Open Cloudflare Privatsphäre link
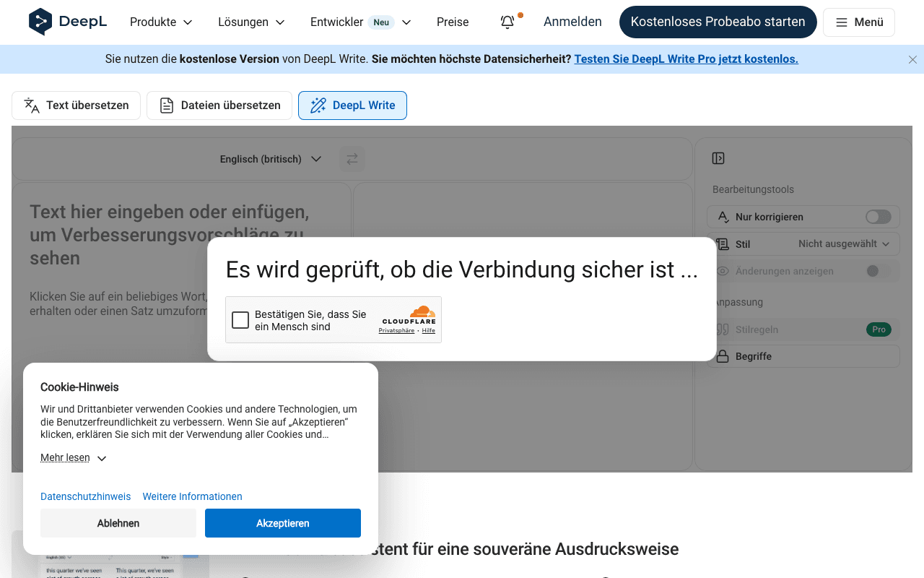The width and height of the screenshot is (924, 578). (396, 330)
